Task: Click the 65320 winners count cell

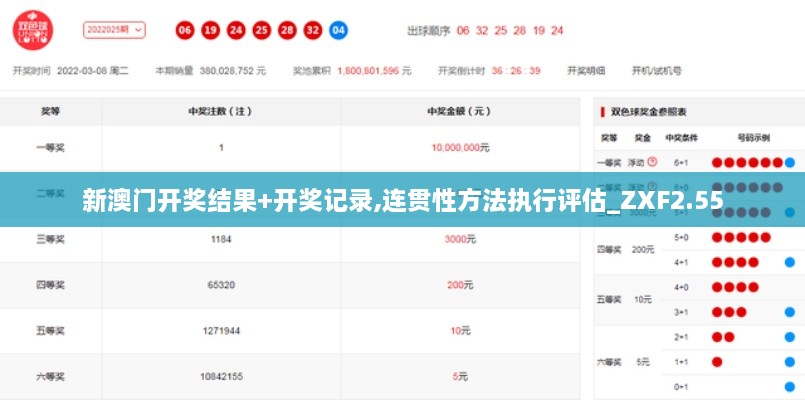Action: click(221, 284)
